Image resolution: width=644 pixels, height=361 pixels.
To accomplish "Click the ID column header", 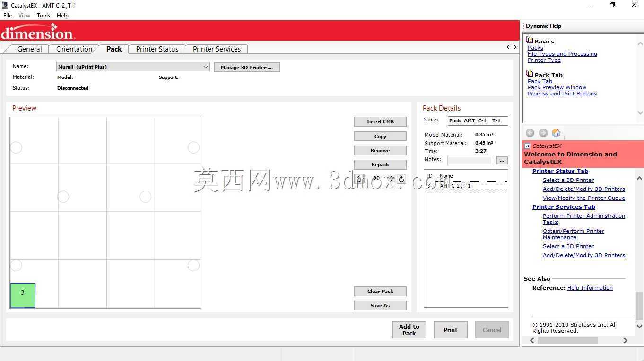I will coord(430,176).
